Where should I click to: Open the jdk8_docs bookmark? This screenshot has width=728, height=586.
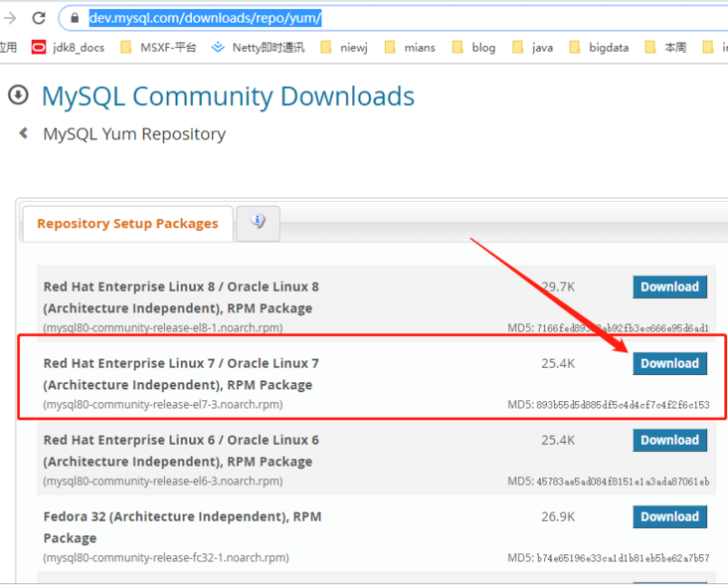[68, 47]
